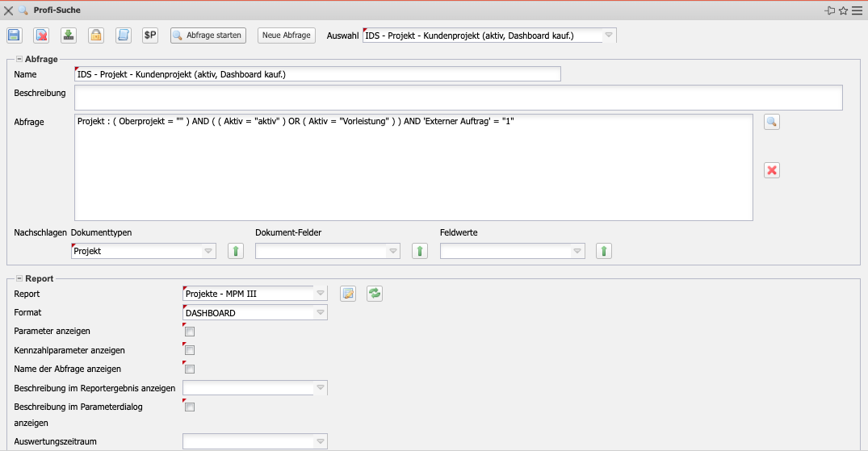Image resolution: width=868 pixels, height=451 pixels.
Task: Click the $P parameter icon
Action: click(150, 35)
